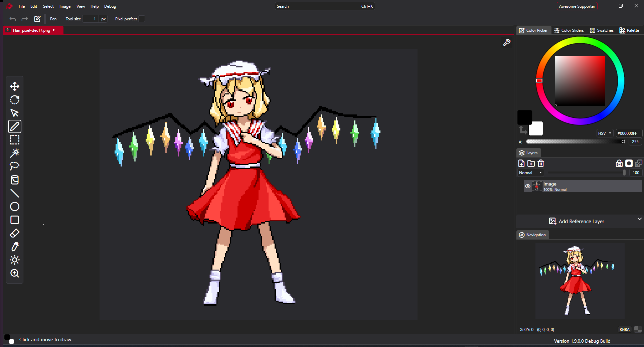Image resolution: width=644 pixels, height=347 pixels.
Task: Create a new layer
Action: coord(521,163)
